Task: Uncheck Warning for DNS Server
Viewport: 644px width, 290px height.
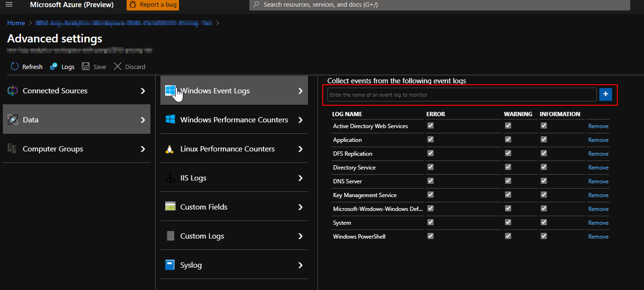Action: (508, 181)
